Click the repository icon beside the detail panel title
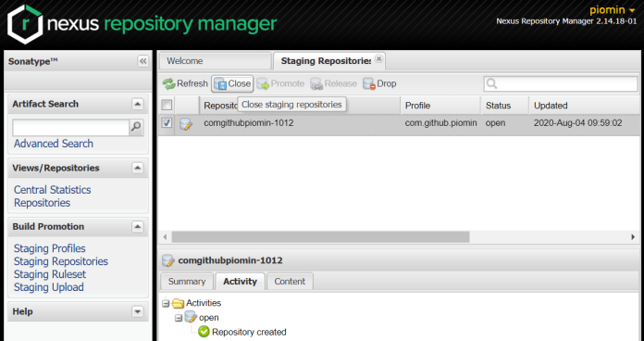 point(168,260)
